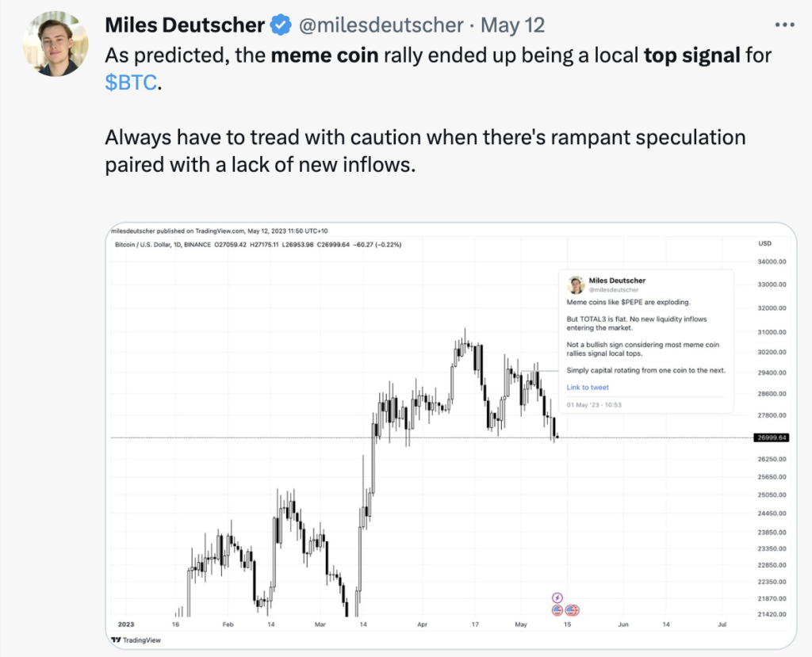Screen dimensions: 812x657
Task: Open the May 12 tweet timestamp
Action: coord(513,25)
